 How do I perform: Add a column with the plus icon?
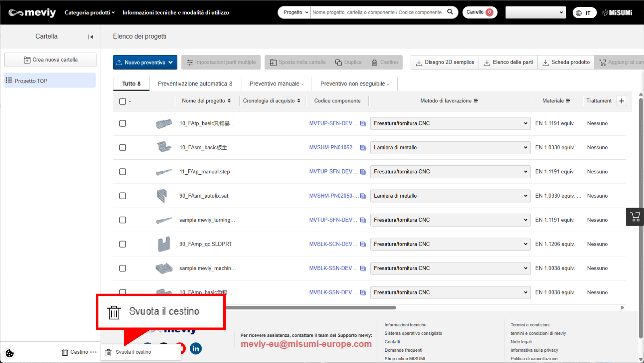click(x=621, y=101)
